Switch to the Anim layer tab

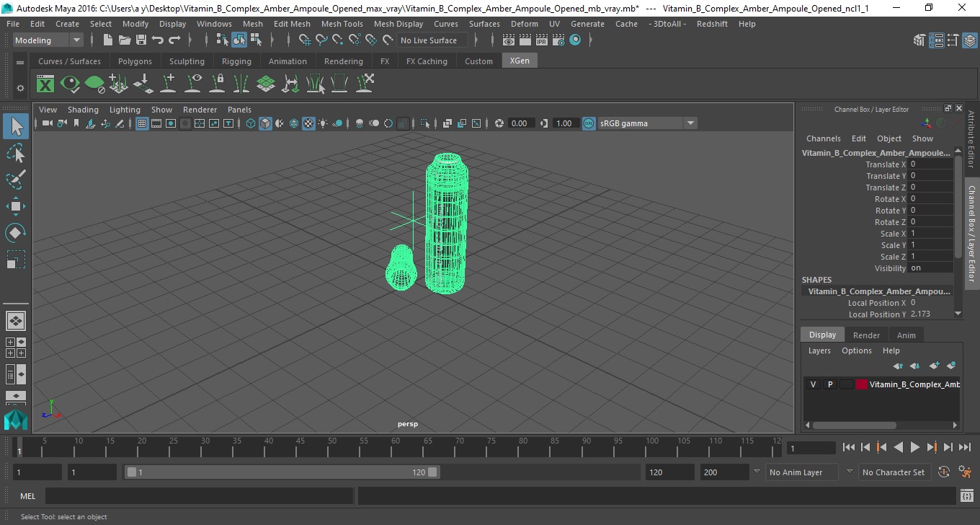click(x=906, y=335)
